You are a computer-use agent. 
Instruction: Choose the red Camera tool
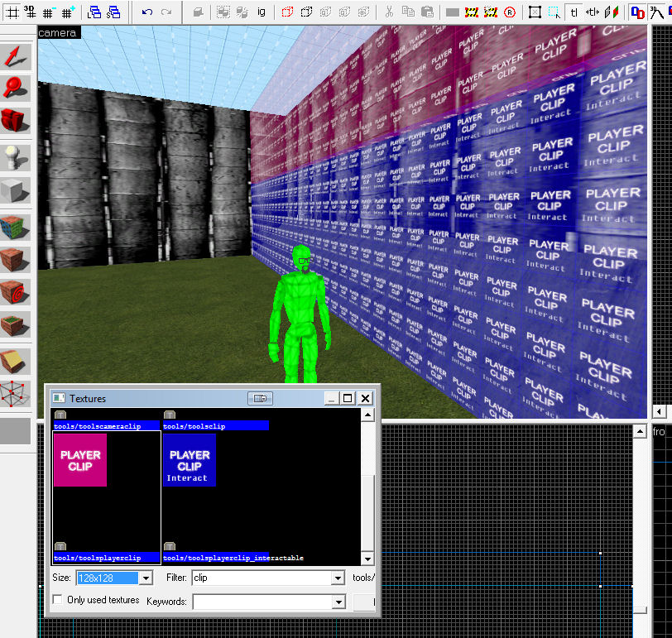point(16,120)
